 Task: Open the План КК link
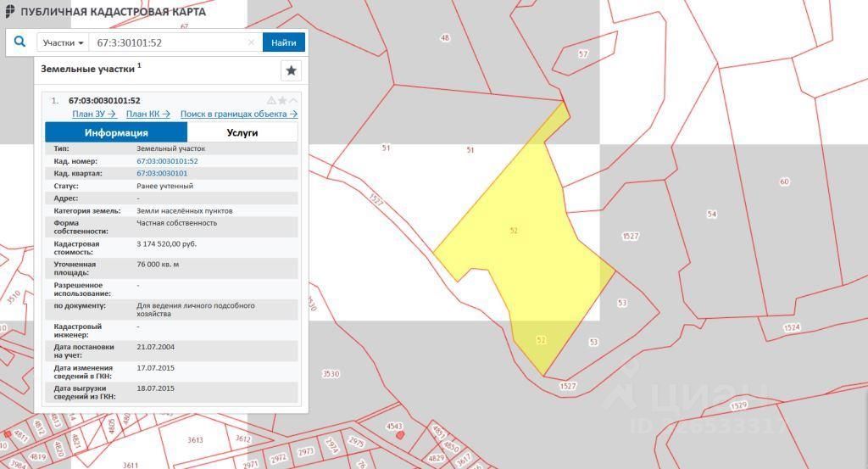[x=147, y=114]
